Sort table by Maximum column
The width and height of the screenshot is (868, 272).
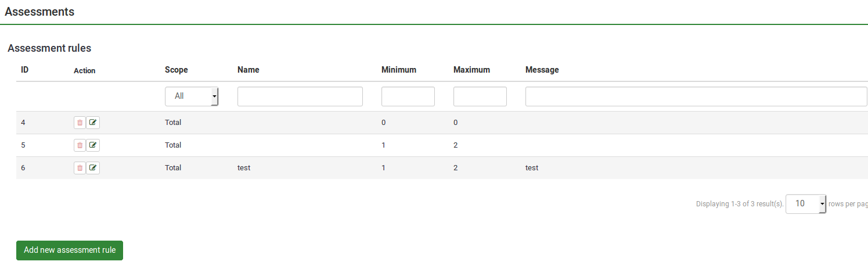pyautogui.click(x=471, y=70)
